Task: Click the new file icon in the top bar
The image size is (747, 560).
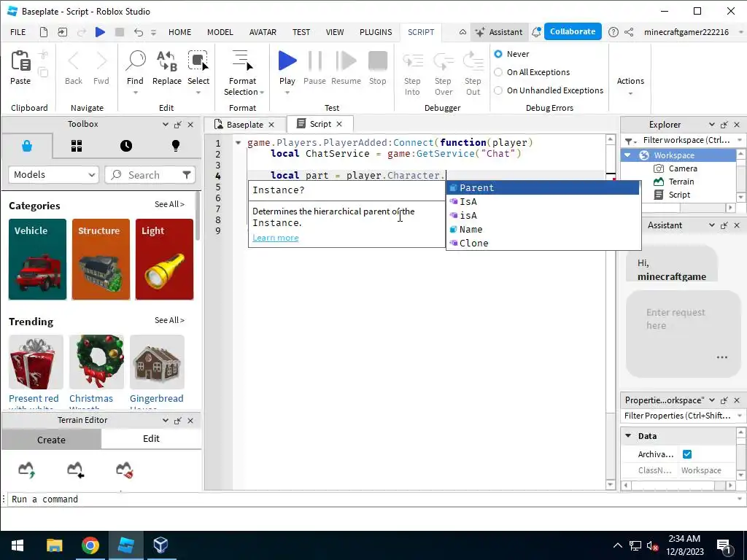Action: click(43, 32)
